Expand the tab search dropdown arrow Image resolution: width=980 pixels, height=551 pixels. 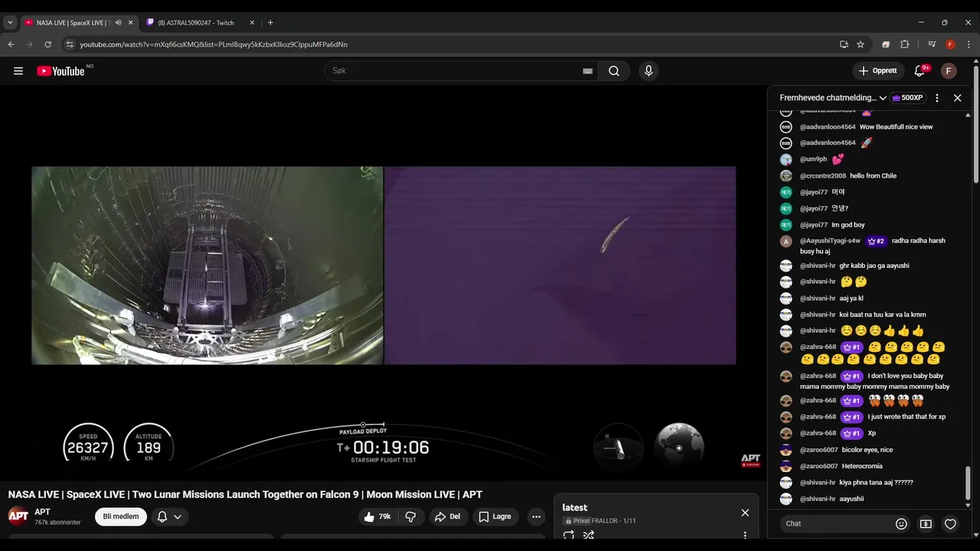pyautogui.click(x=10, y=23)
